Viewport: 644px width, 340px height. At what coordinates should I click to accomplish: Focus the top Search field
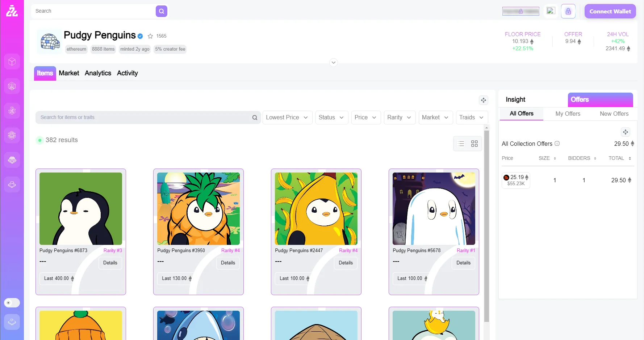(x=94, y=11)
